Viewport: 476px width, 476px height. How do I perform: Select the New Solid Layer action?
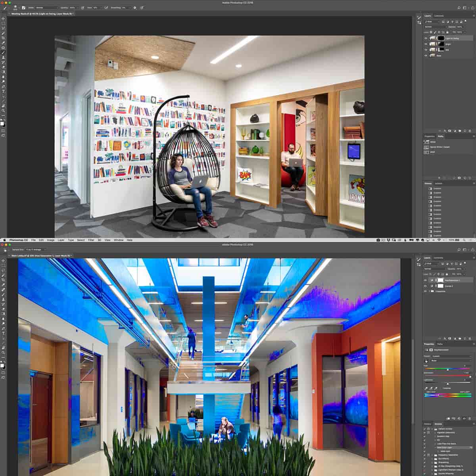pyautogui.click(x=444, y=447)
